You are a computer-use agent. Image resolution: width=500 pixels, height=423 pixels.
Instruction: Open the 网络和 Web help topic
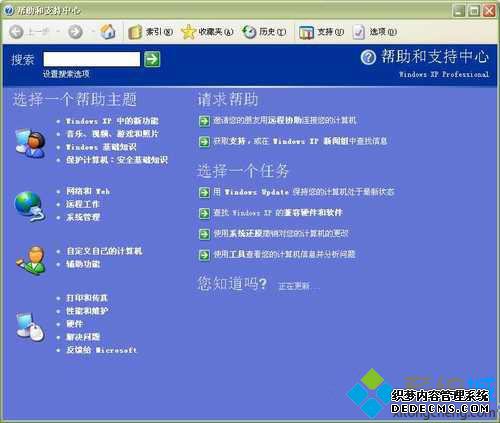(x=88, y=191)
